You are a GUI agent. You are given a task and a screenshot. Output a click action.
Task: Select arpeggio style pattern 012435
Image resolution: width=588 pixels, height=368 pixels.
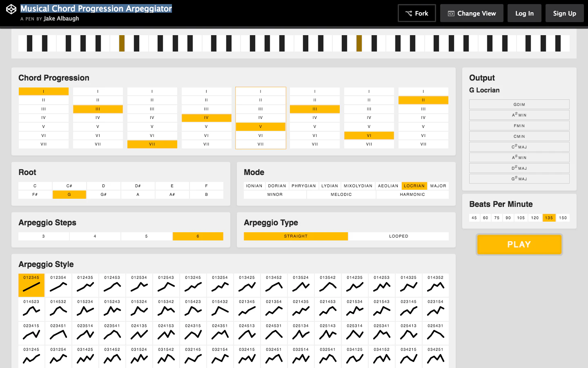(85, 285)
